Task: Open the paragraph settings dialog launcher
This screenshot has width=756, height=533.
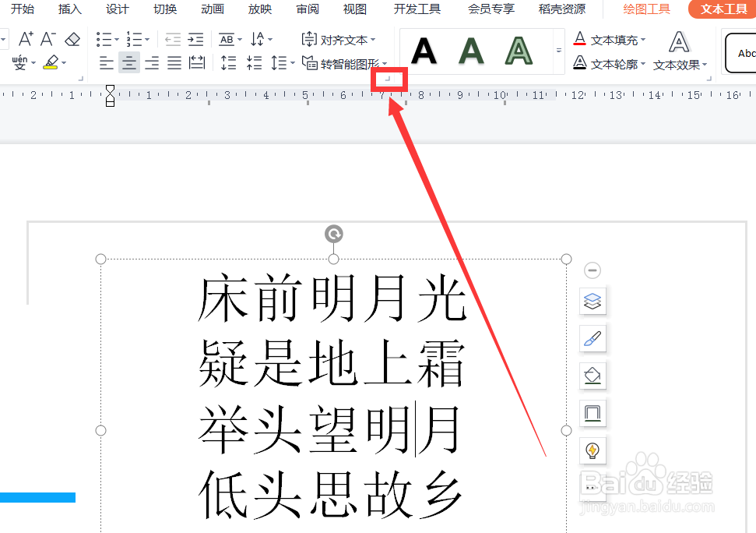Action: (387, 78)
